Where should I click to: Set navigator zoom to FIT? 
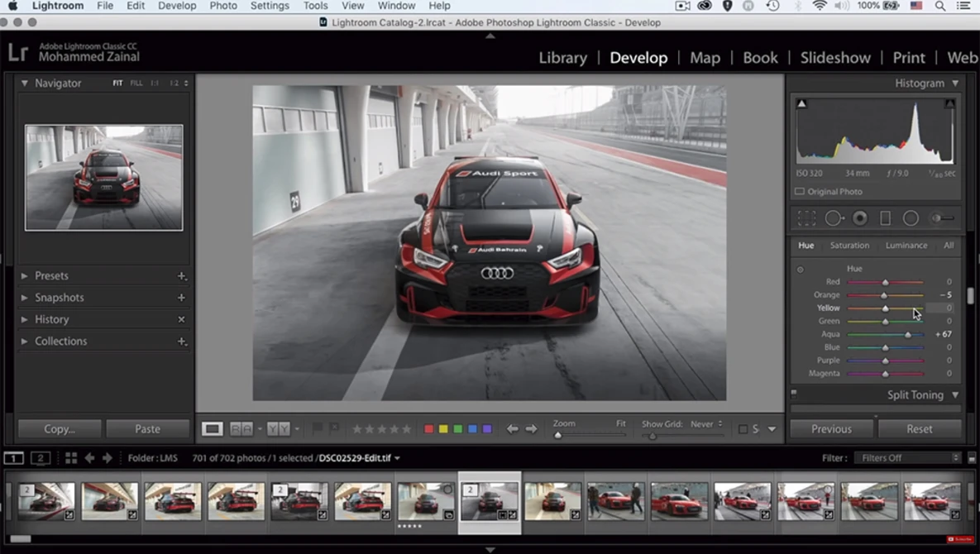(x=117, y=83)
